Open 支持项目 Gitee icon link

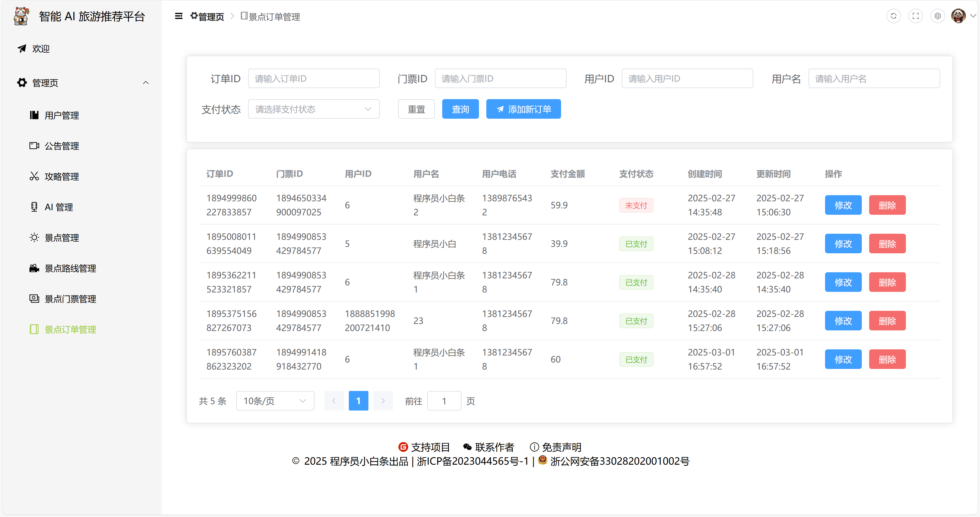403,447
